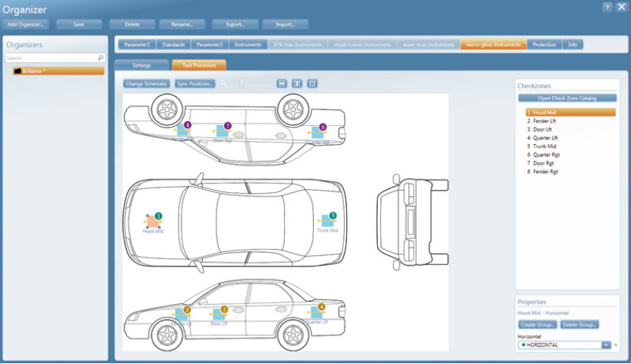Click the fit-to-window icon in schematic toolbar
Image resolution: width=631 pixels, height=364 pixels.
tap(312, 83)
